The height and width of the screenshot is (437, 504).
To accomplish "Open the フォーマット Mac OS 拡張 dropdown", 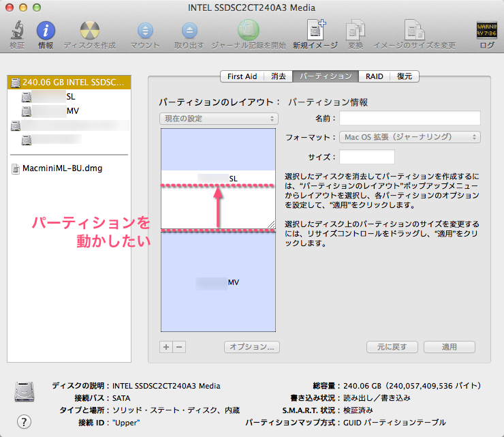I will (410, 137).
